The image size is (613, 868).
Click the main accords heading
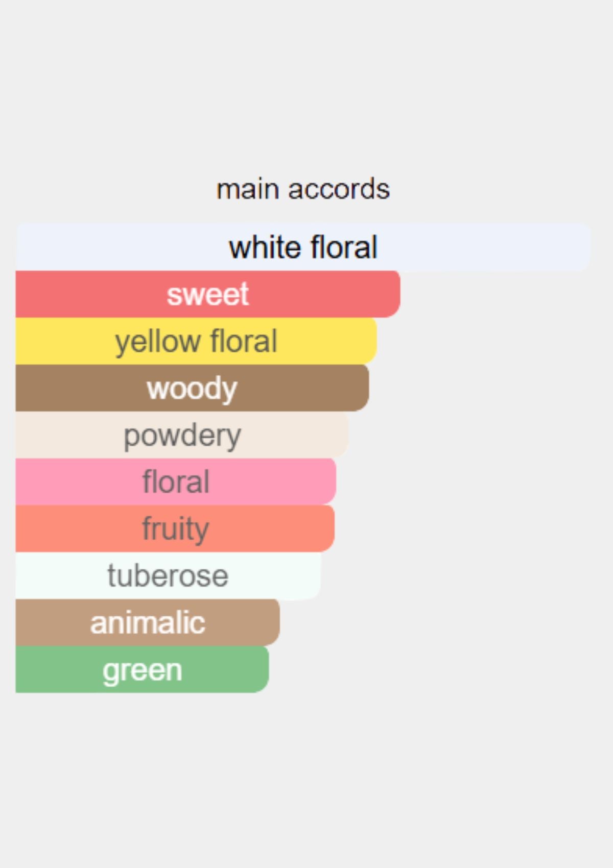point(303,189)
